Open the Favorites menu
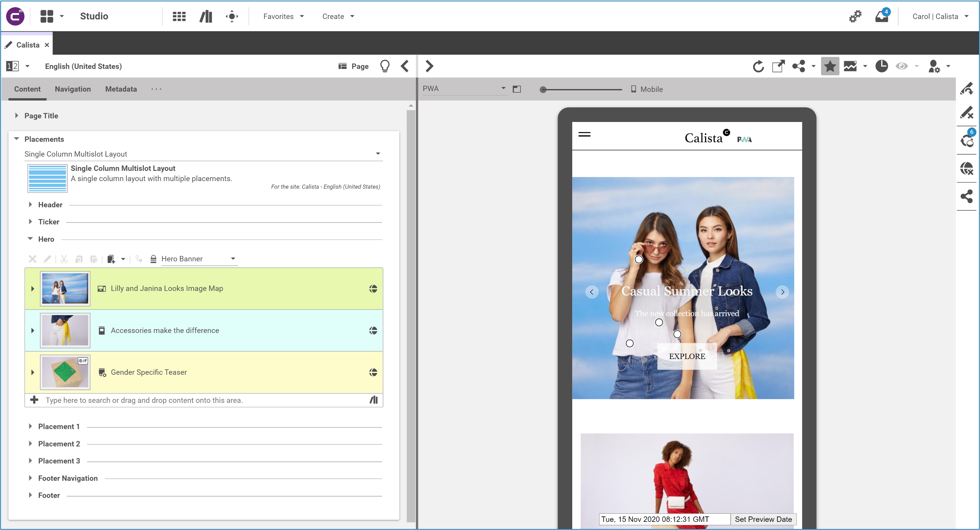980x530 pixels. (x=284, y=16)
